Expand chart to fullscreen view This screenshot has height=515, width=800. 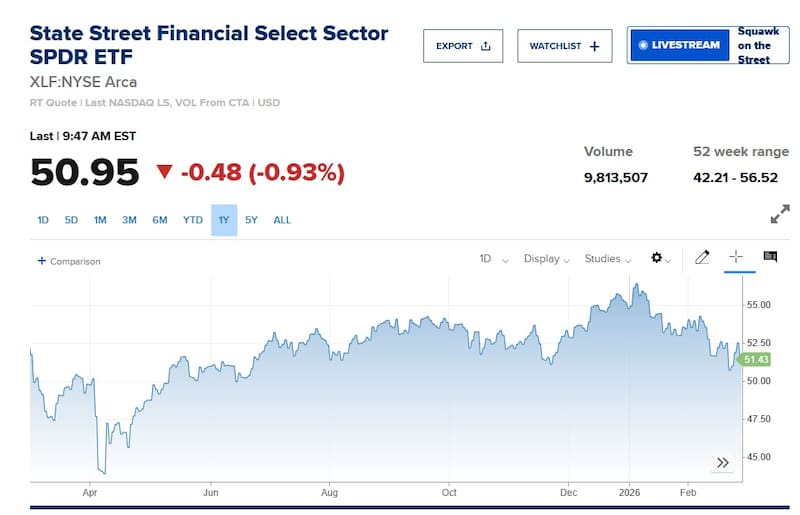pos(780,215)
